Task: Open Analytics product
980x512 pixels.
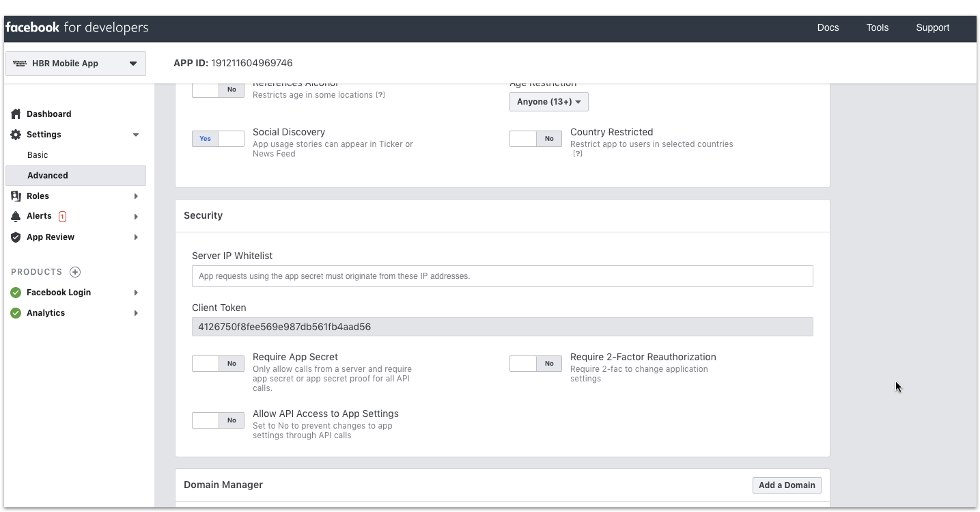Action: 46,313
